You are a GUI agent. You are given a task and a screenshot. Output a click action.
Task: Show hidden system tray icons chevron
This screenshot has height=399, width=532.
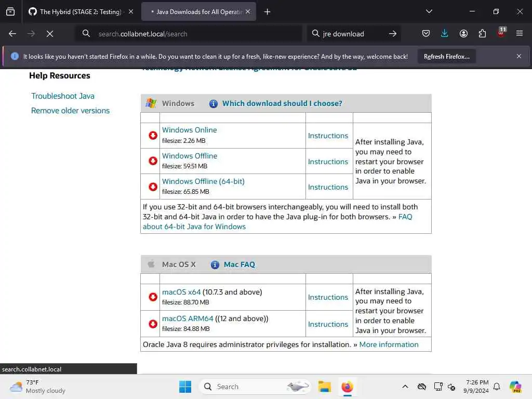405,387
